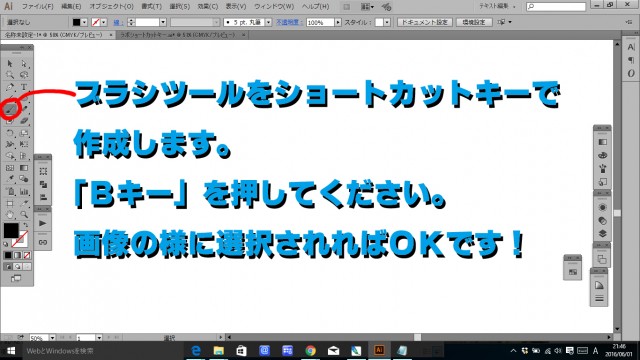Open the Layers panel icon
640x360 pixels.
coord(602,233)
